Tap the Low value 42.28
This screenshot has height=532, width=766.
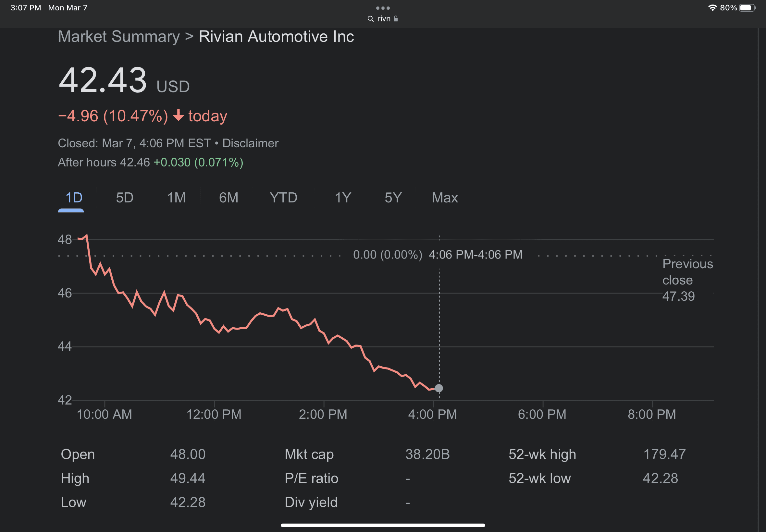[x=188, y=502]
